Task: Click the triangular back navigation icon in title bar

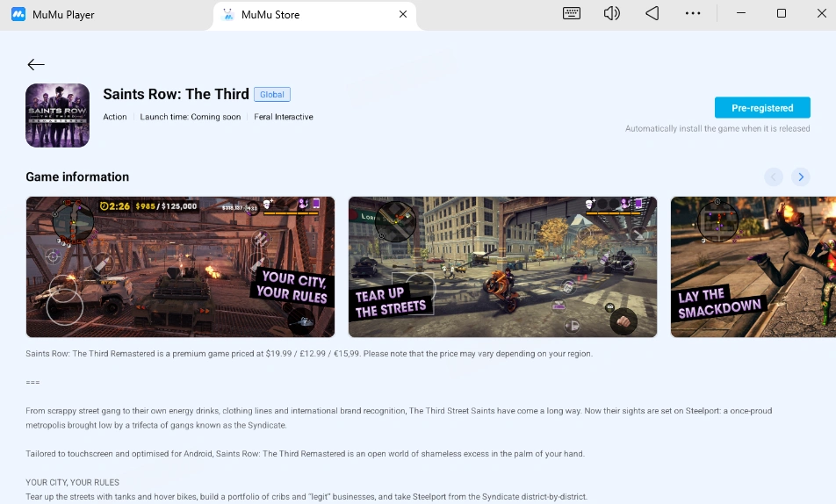Action: click(652, 13)
